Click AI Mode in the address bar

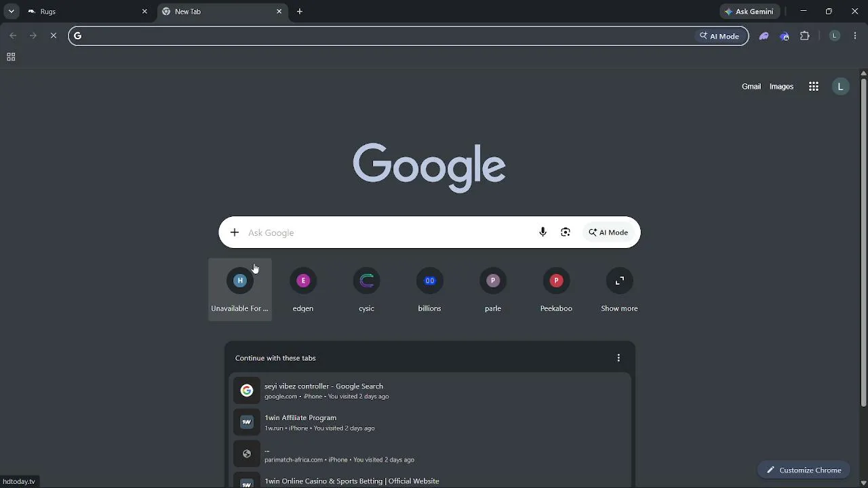pyautogui.click(x=719, y=36)
